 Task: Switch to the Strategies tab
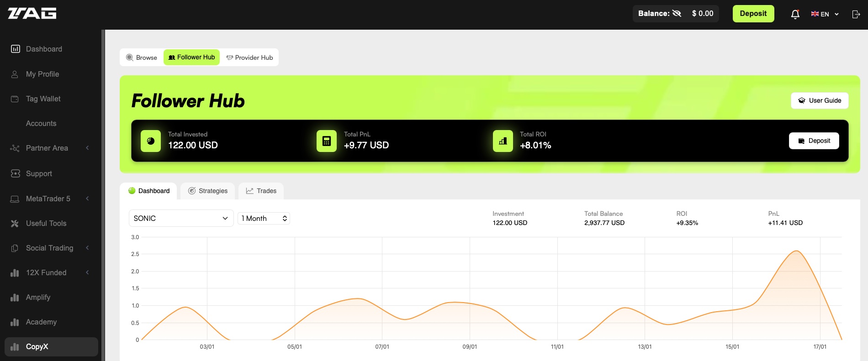208,191
